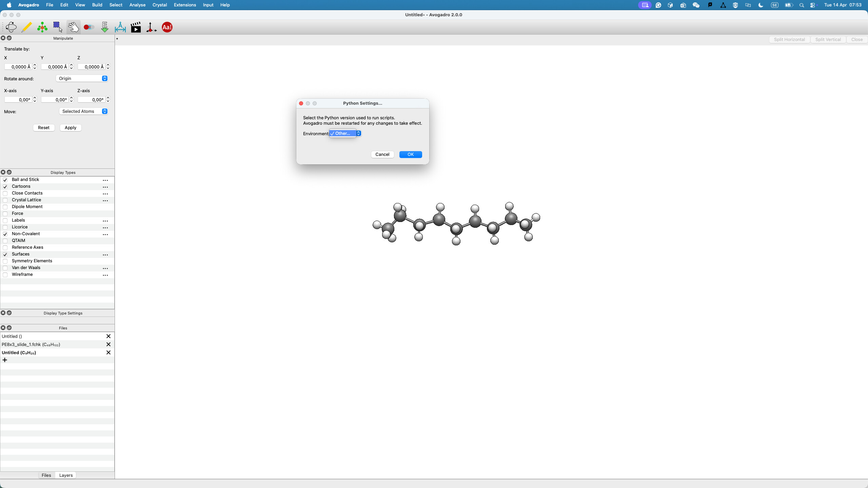
Task: Uncheck the Cartoons display type
Action: tap(5, 187)
